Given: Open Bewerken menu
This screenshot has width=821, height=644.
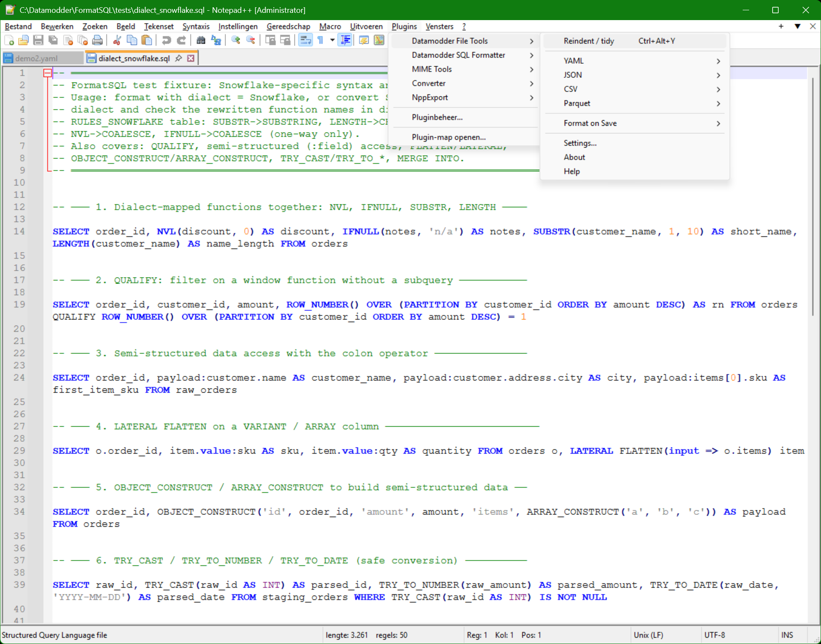Looking at the screenshot, I should [x=57, y=27].
